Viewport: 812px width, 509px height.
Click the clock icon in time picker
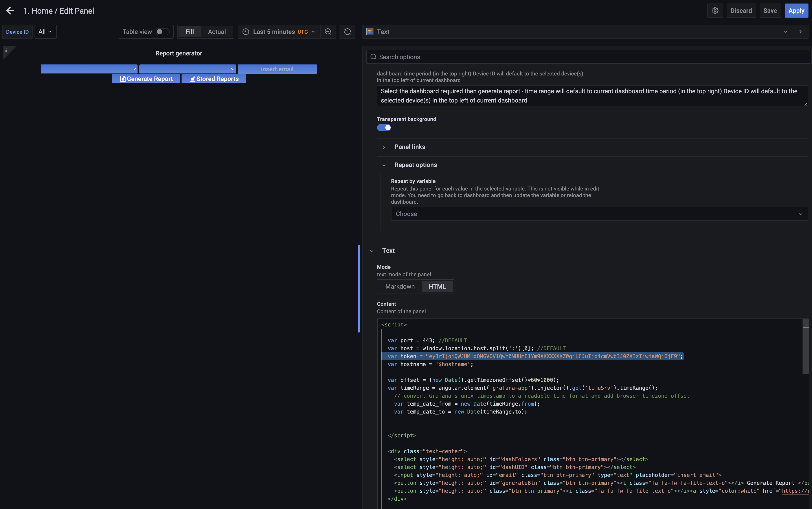pos(246,32)
